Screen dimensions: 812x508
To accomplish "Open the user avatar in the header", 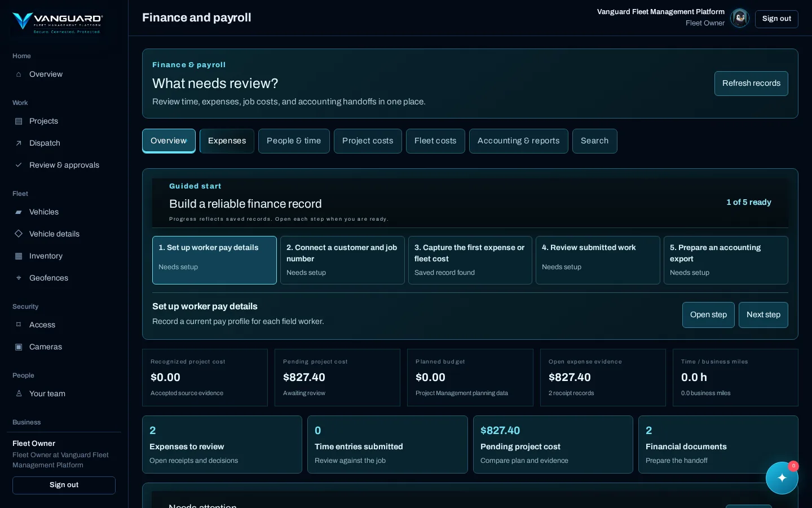I will coord(740,18).
